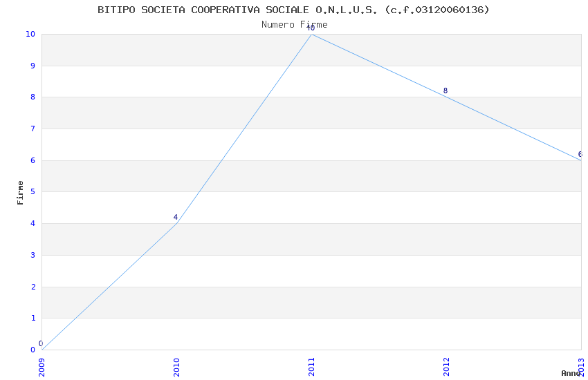The width and height of the screenshot is (588, 380).
Task: Click the y-axis tick value 0
Action: coord(33,350)
